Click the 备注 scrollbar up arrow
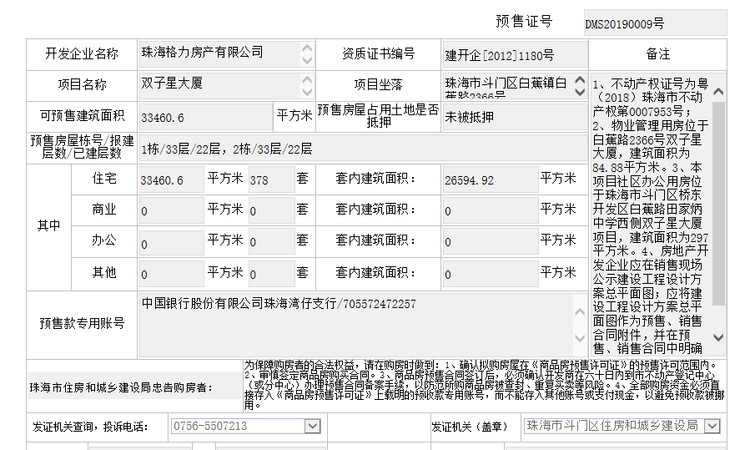The height and width of the screenshot is (450, 750). click(x=718, y=91)
